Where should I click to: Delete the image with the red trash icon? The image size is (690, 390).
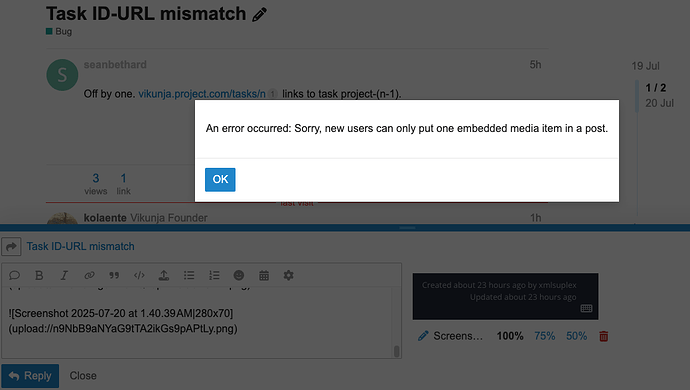[604, 336]
